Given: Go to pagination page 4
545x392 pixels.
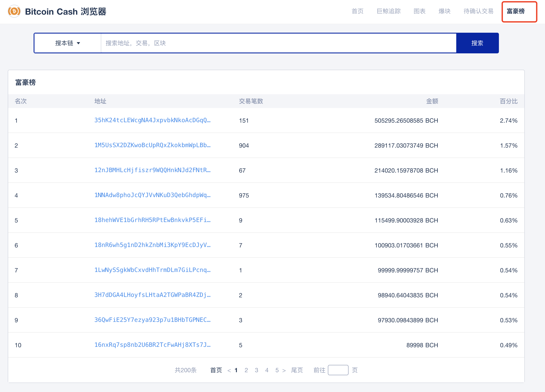Looking at the screenshot, I should pos(267,370).
